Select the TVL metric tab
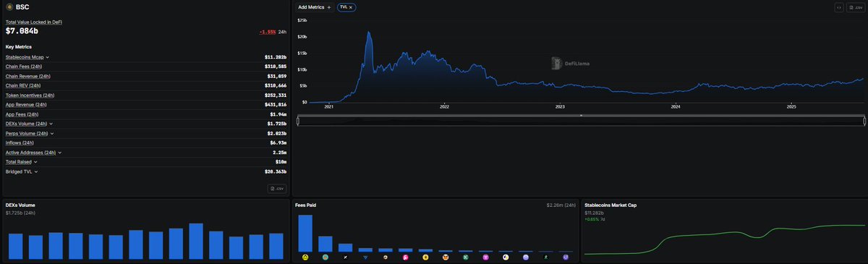Image resolution: width=868 pixels, height=264 pixels. (x=344, y=7)
